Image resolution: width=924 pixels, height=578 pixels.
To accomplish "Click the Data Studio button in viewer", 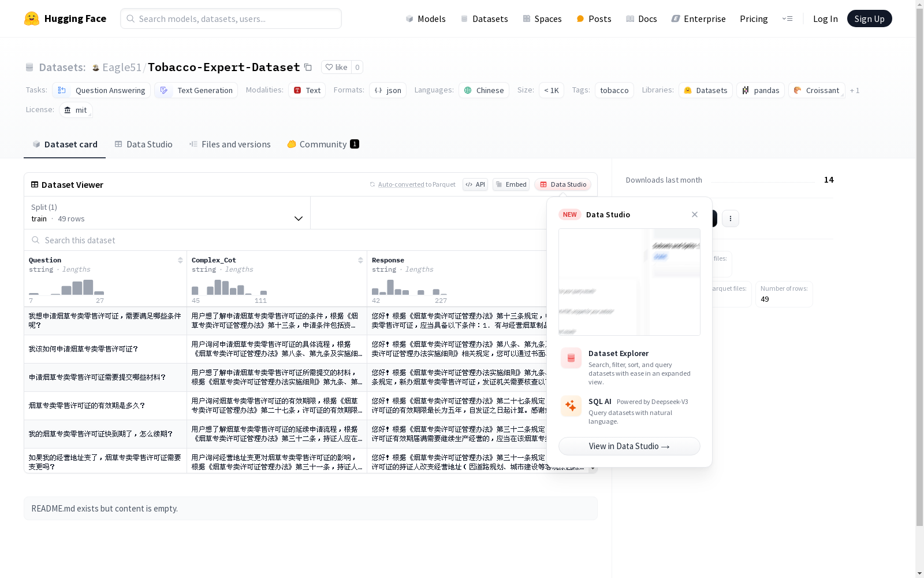I will click(x=563, y=184).
